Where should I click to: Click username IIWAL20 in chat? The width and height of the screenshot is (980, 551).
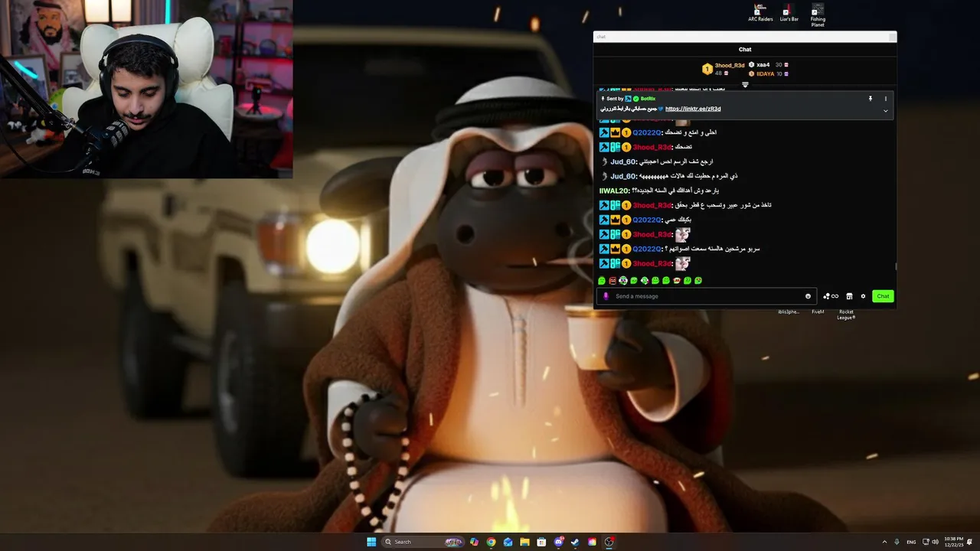(x=614, y=191)
